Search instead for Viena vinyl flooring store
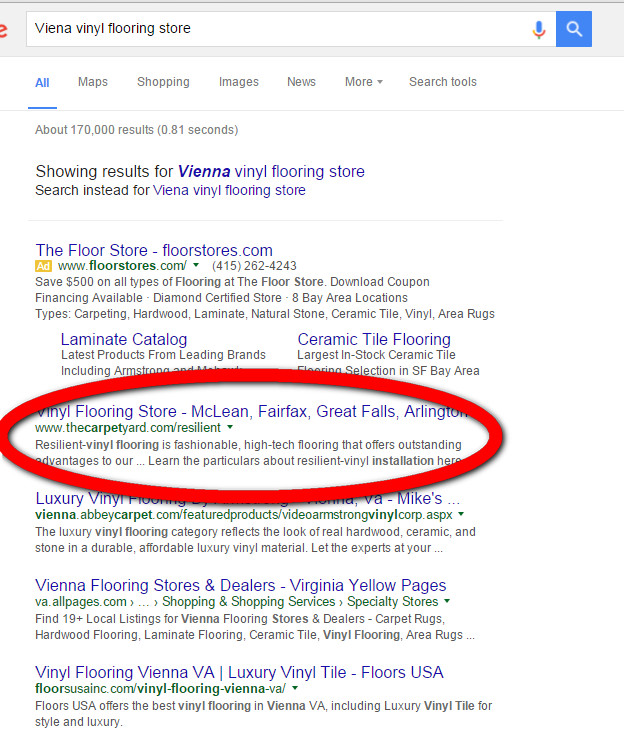The image size is (624, 739). click(229, 190)
